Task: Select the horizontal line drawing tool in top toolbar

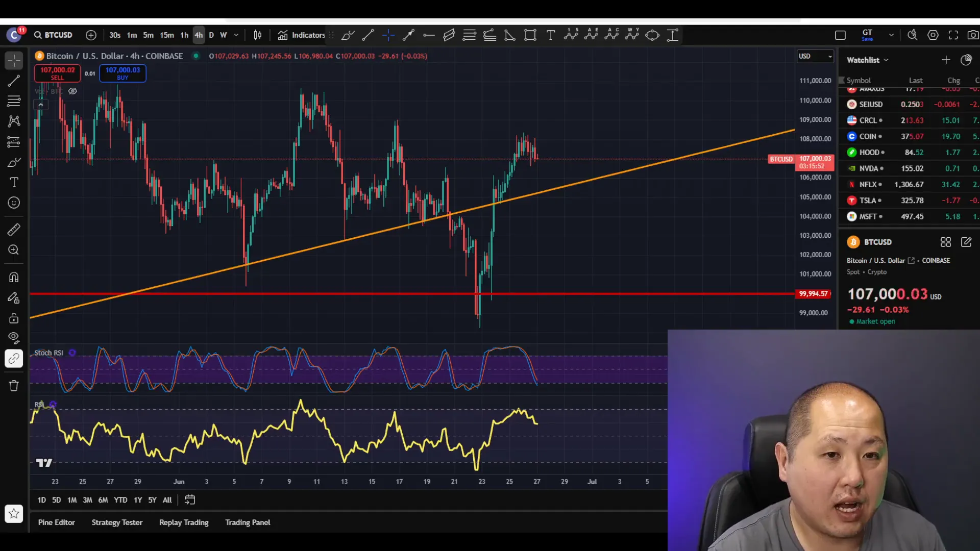Action: 429,35
